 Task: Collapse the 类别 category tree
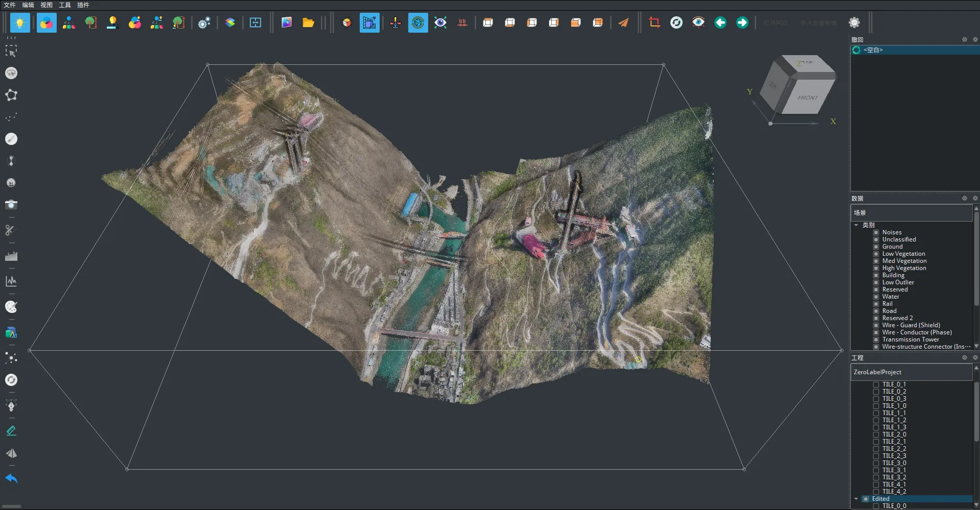(856, 225)
